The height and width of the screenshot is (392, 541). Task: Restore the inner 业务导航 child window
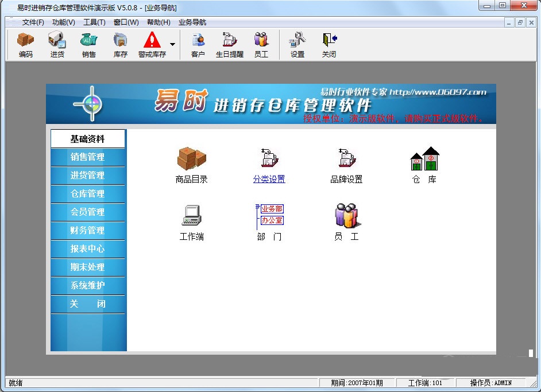click(x=520, y=23)
